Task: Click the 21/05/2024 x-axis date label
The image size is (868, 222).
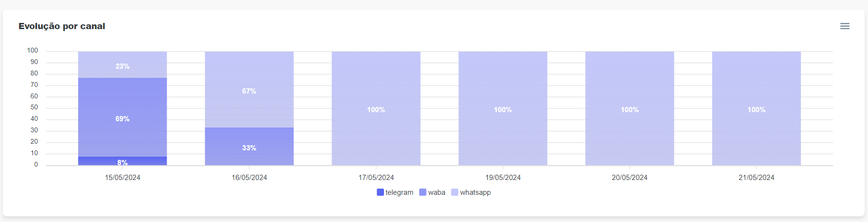Action: [756, 178]
